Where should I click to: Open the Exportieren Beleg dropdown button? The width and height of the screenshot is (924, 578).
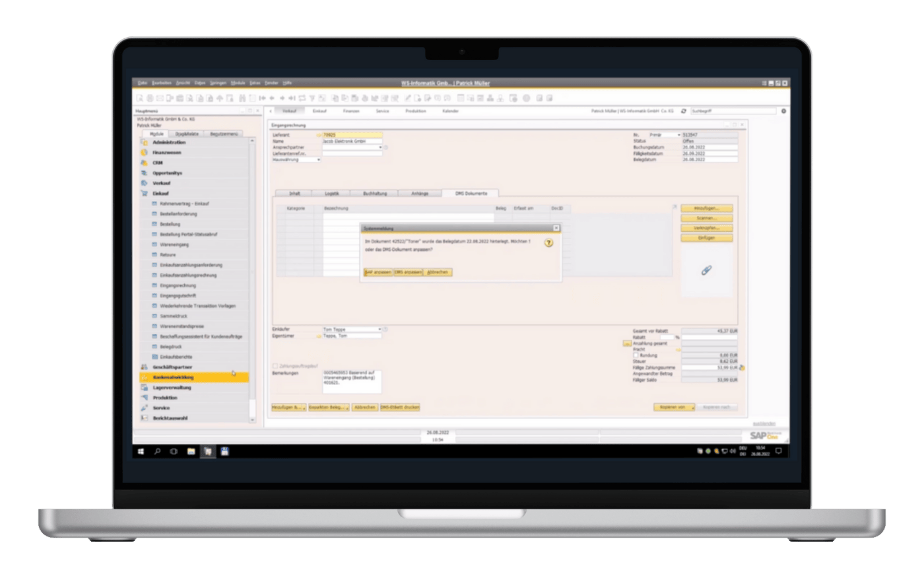click(x=329, y=408)
